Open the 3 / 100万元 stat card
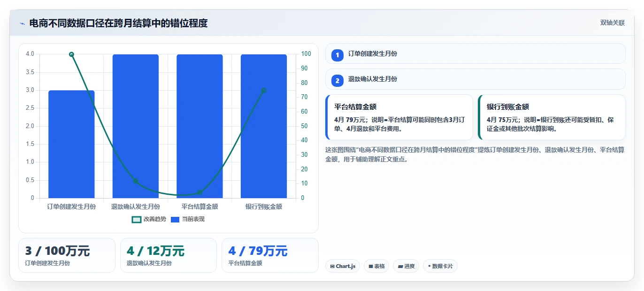 [67, 255]
